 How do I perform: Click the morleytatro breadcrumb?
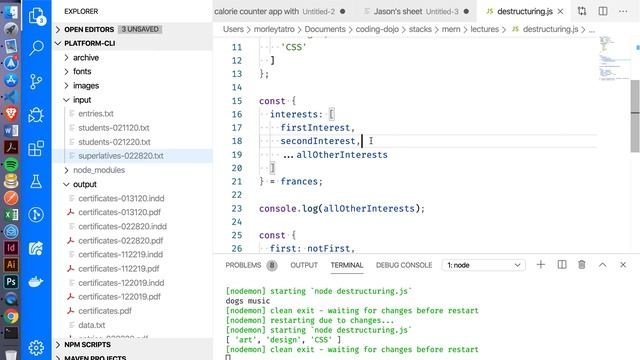pos(274,29)
